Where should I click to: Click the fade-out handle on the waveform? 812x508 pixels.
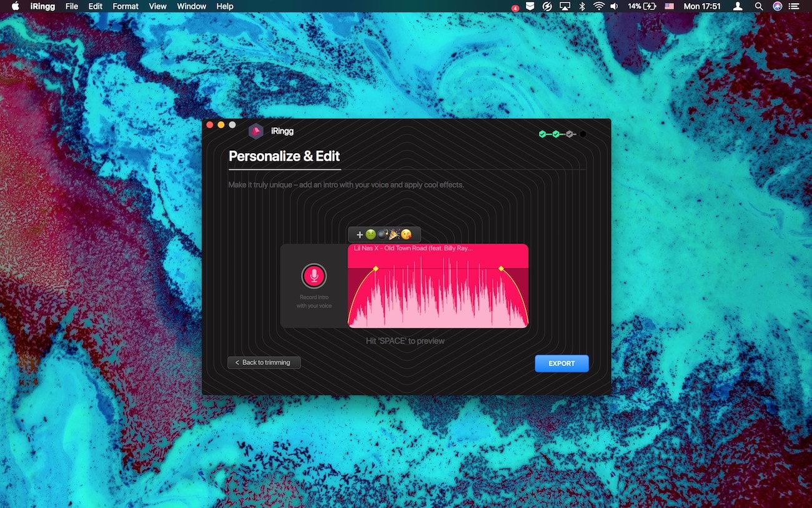(x=501, y=269)
